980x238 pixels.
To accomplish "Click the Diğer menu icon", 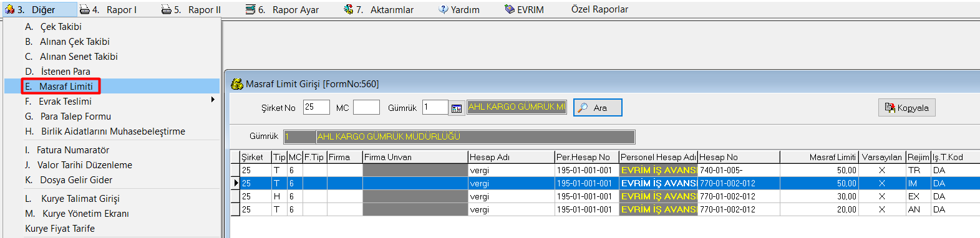I will [9, 9].
